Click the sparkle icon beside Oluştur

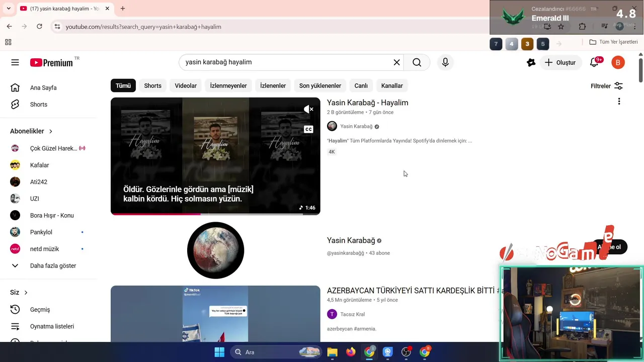pyautogui.click(x=531, y=62)
